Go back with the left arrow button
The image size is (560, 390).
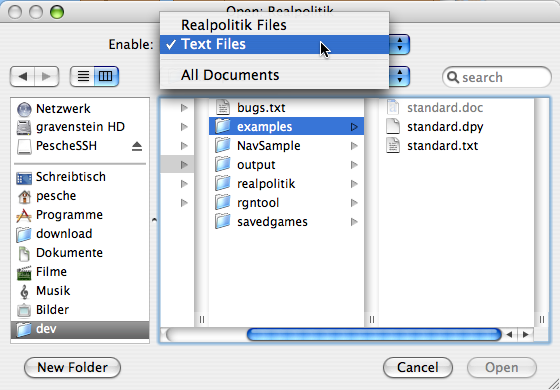[22, 76]
